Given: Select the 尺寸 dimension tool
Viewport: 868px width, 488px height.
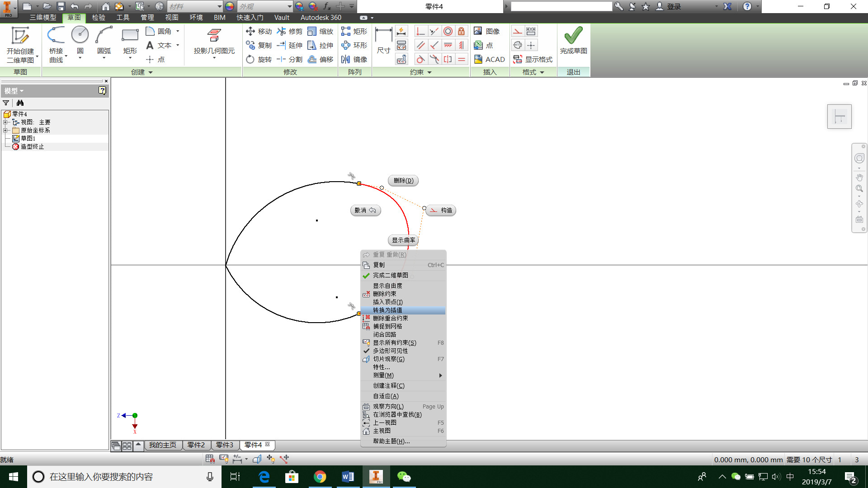Looking at the screenshot, I should (x=383, y=41).
